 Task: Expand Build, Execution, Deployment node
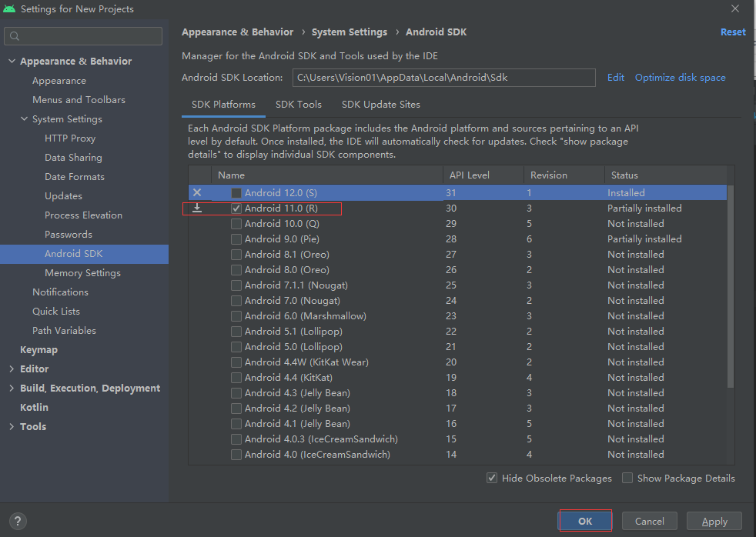coord(12,389)
